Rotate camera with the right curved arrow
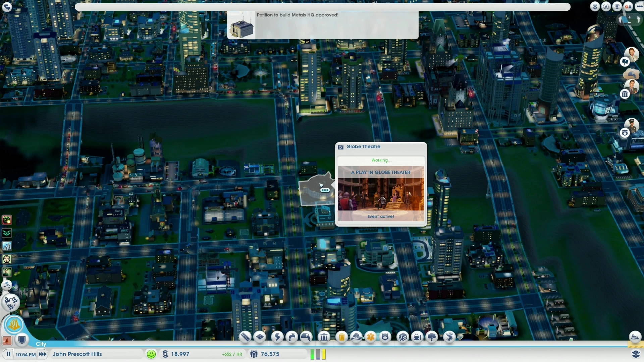This screenshot has width=644, height=362. coord(638,20)
